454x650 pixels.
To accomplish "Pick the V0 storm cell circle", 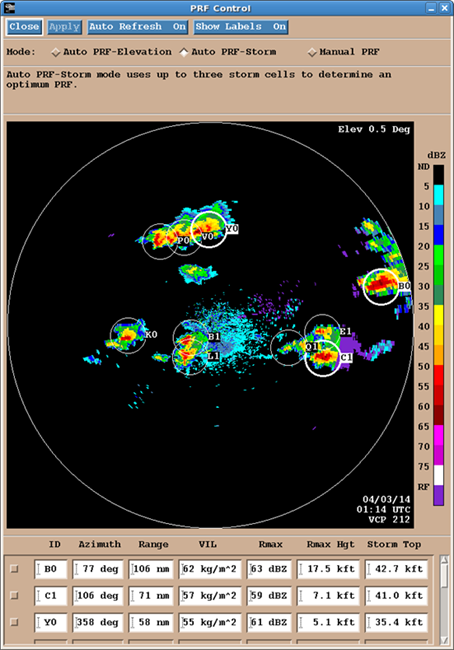I will [x=209, y=229].
